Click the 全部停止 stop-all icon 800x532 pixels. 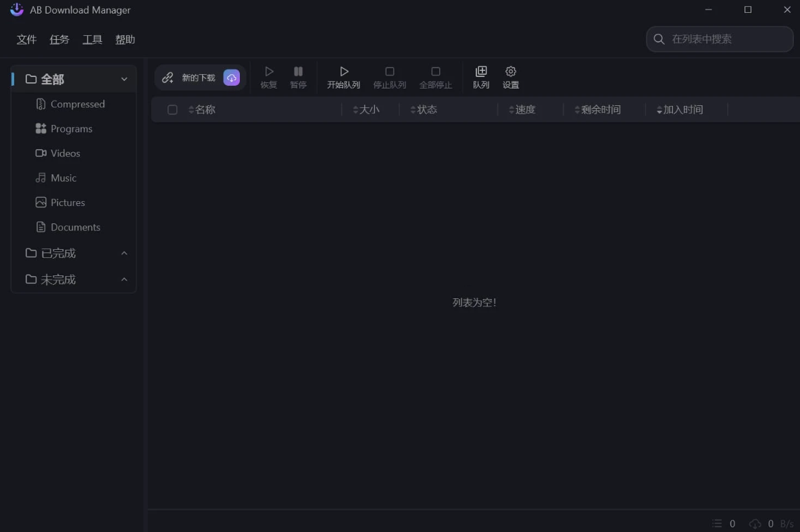[x=436, y=76]
